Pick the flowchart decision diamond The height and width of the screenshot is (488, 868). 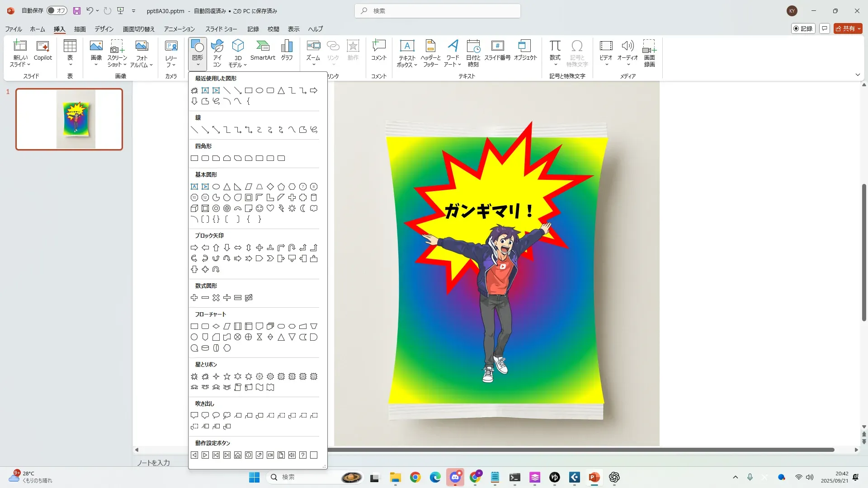pos(216,326)
